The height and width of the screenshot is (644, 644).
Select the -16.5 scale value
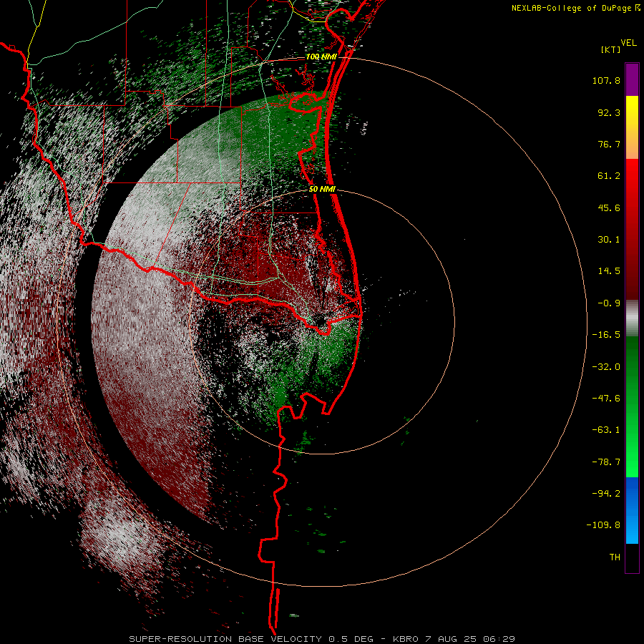[606, 335]
